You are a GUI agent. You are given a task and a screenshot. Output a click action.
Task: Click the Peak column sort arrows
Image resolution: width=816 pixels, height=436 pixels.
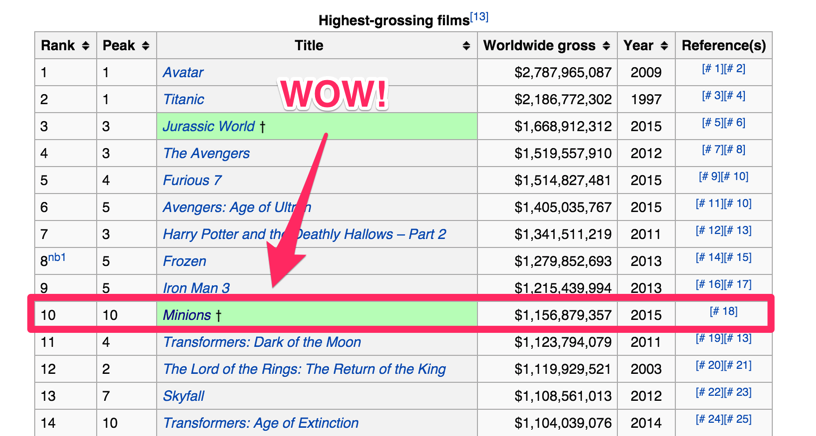coord(146,46)
